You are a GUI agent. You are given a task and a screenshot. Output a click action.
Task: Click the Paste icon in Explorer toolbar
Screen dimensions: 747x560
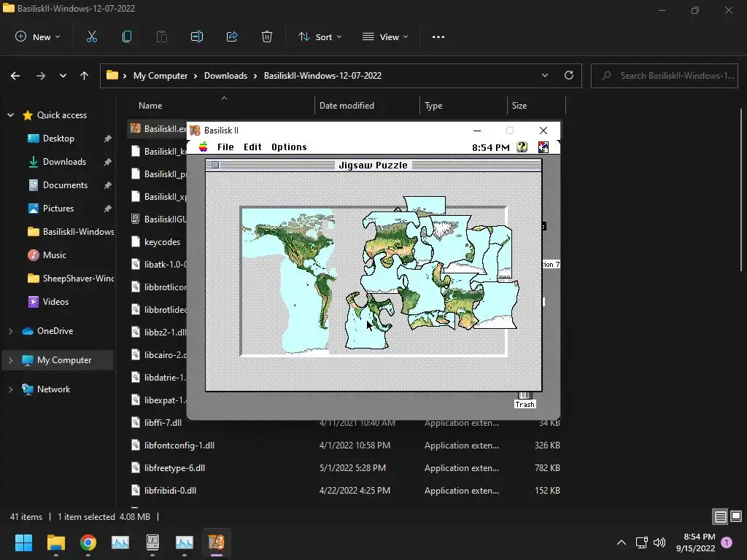[x=162, y=36]
